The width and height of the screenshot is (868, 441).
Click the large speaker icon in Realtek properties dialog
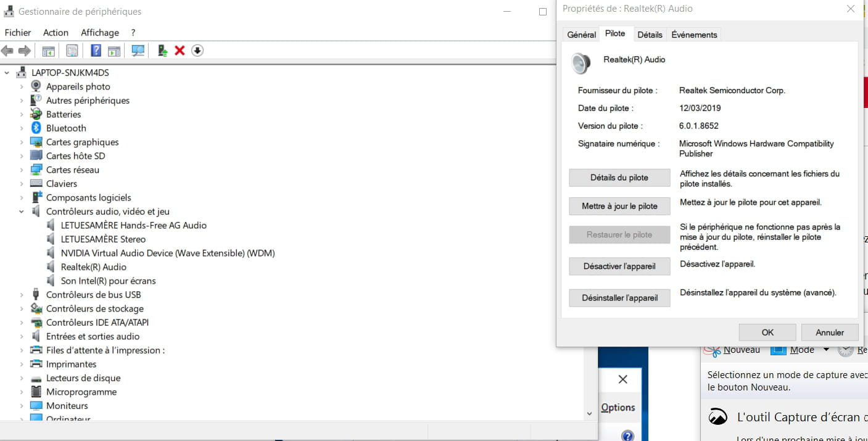[581, 64]
